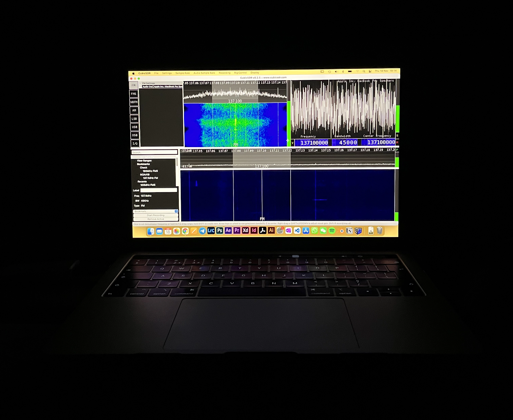Launch Google Chrome from dock

tap(185, 231)
